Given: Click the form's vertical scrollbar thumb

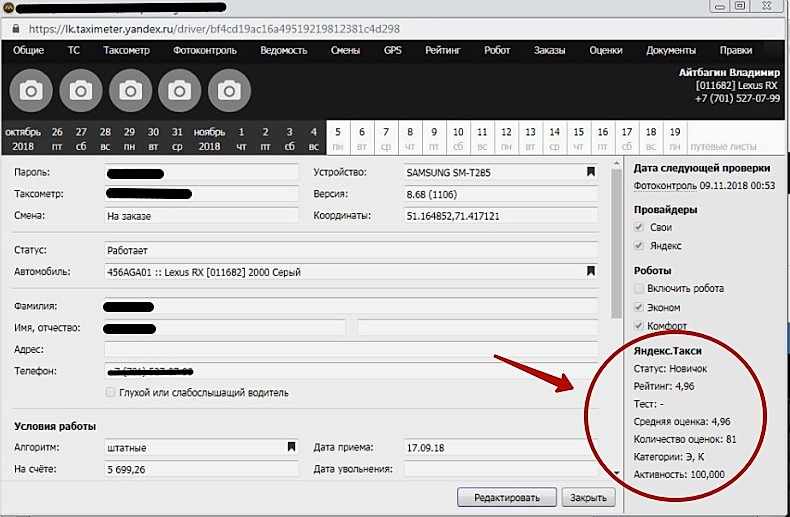Looking at the screenshot, I should (617, 243).
